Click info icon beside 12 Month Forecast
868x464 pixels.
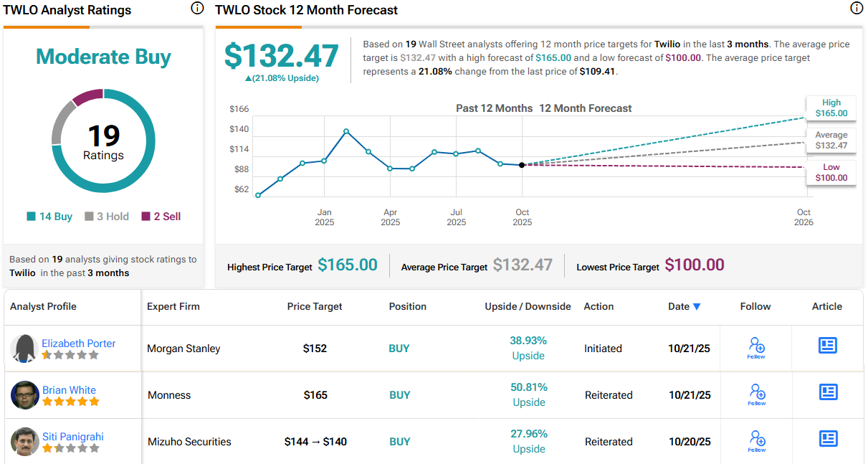click(856, 9)
